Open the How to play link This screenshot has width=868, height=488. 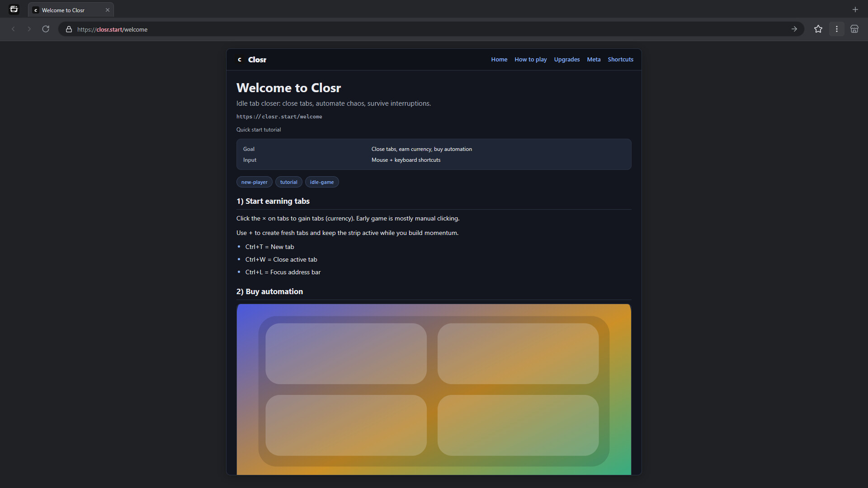point(530,60)
